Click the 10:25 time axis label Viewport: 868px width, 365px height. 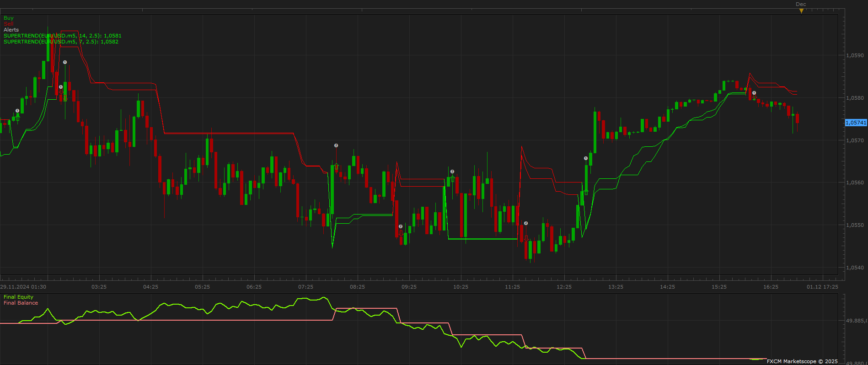pos(461,287)
